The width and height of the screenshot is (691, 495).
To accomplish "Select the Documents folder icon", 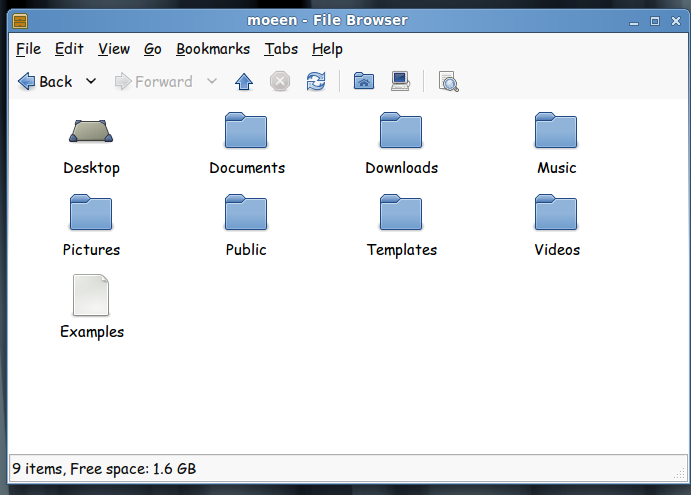I will click(x=246, y=130).
